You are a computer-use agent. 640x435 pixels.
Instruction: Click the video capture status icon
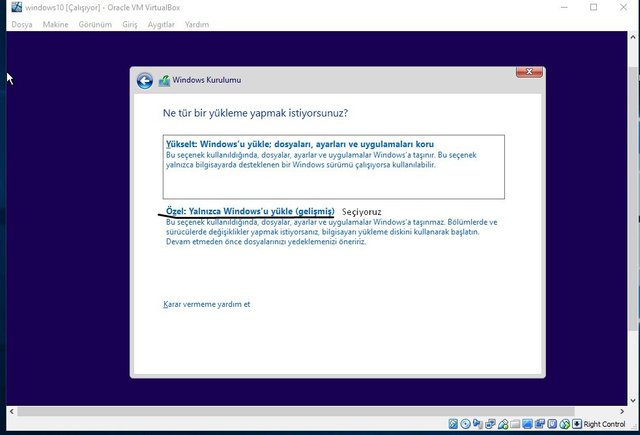tap(540, 424)
